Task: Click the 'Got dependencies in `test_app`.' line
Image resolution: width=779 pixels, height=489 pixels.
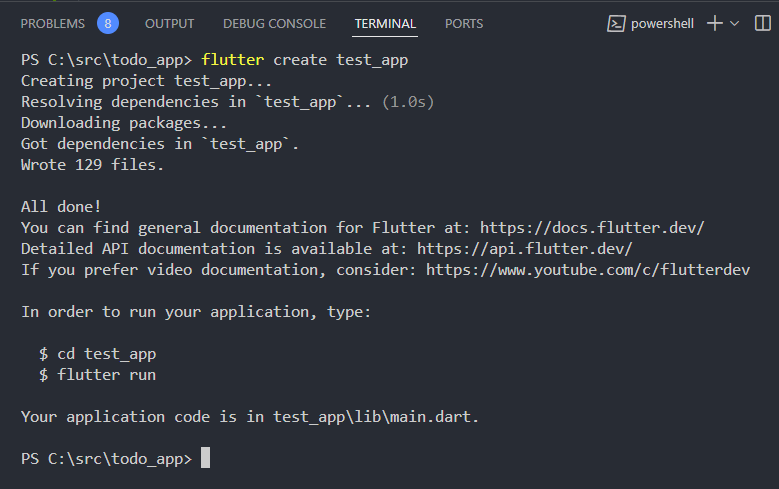Action: 160,144
